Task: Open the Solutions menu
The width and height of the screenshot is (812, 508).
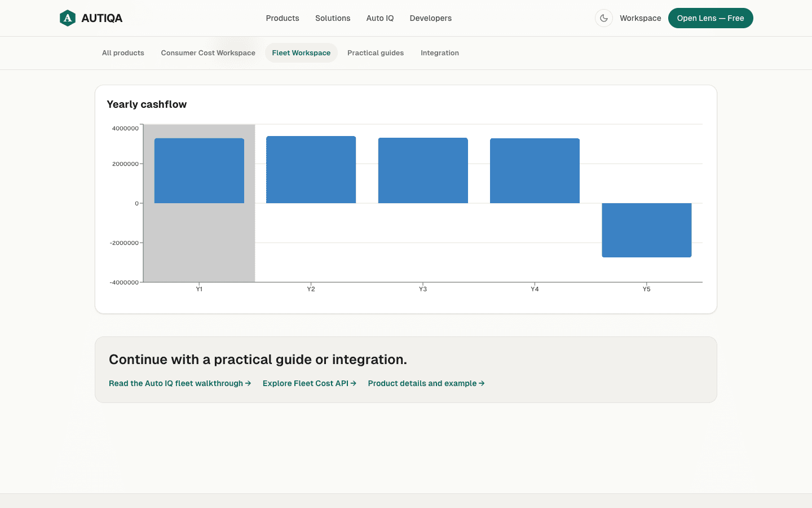Action: (x=333, y=18)
